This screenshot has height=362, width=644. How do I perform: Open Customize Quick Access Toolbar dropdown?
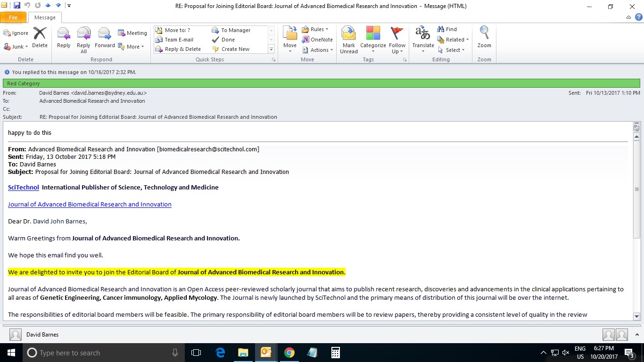[x=69, y=6]
